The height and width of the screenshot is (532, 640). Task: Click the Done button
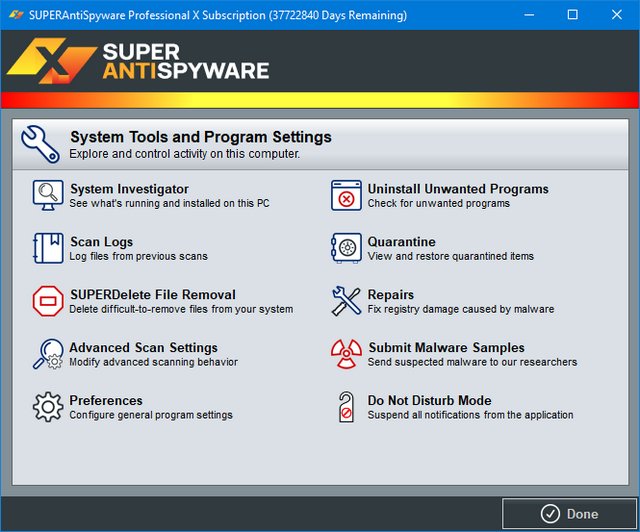click(569, 514)
